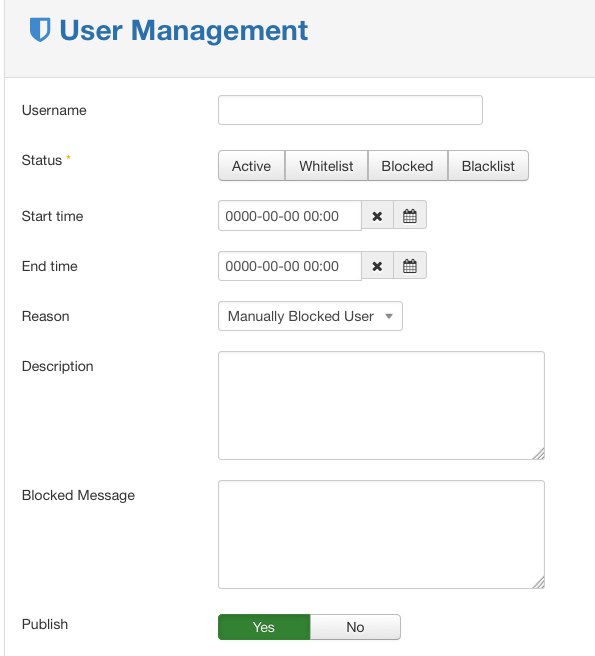Click the Username field label
This screenshot has width=595, height=656.
tap(54, 110)
